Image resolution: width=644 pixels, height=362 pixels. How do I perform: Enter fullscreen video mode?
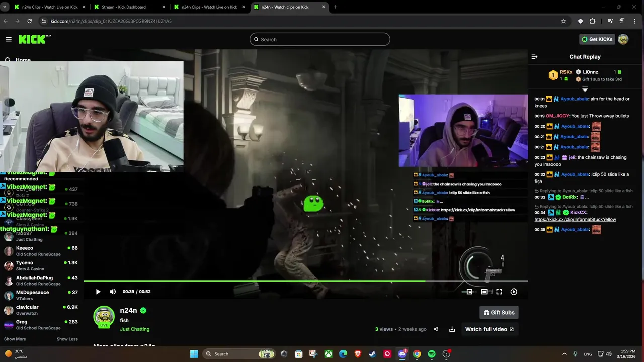pyautogui.click(x=499, y=292)
